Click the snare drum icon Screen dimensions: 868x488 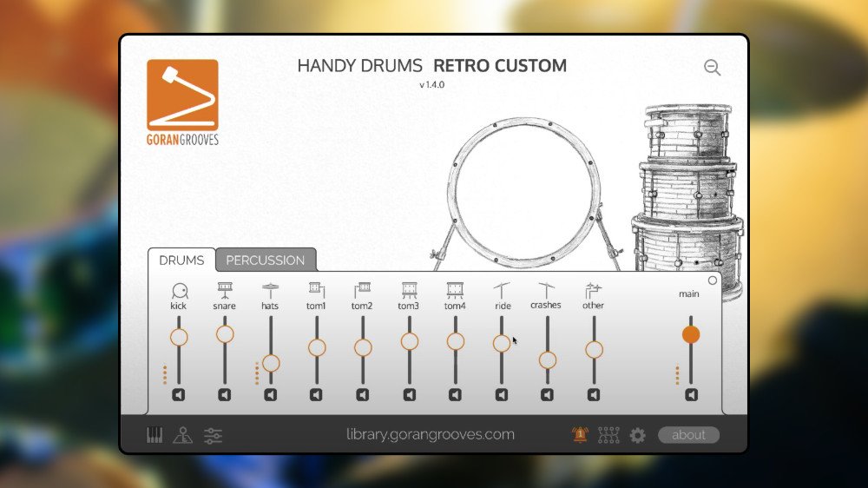coord(225,291)
